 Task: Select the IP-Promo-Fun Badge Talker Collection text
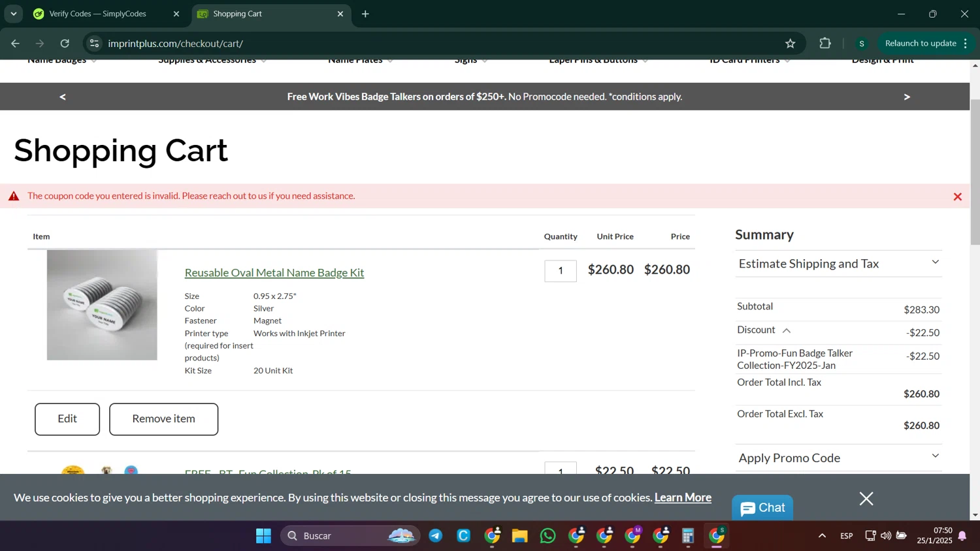click(x=795, y=359)
